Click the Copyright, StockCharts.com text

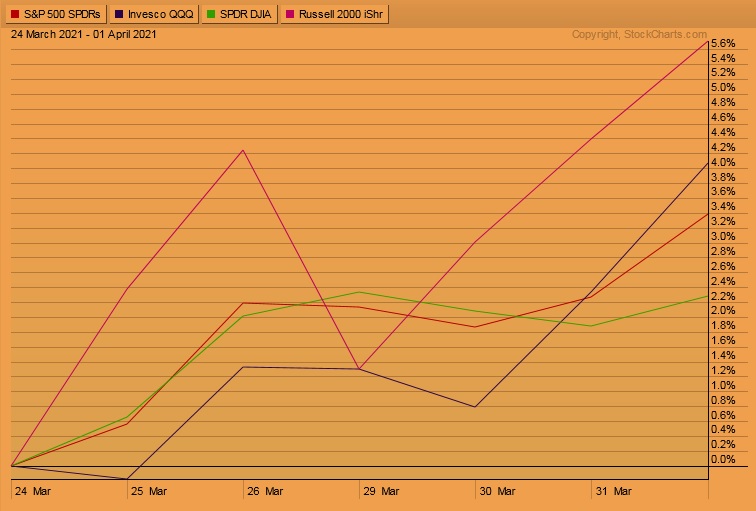click(x=639, y=34)
